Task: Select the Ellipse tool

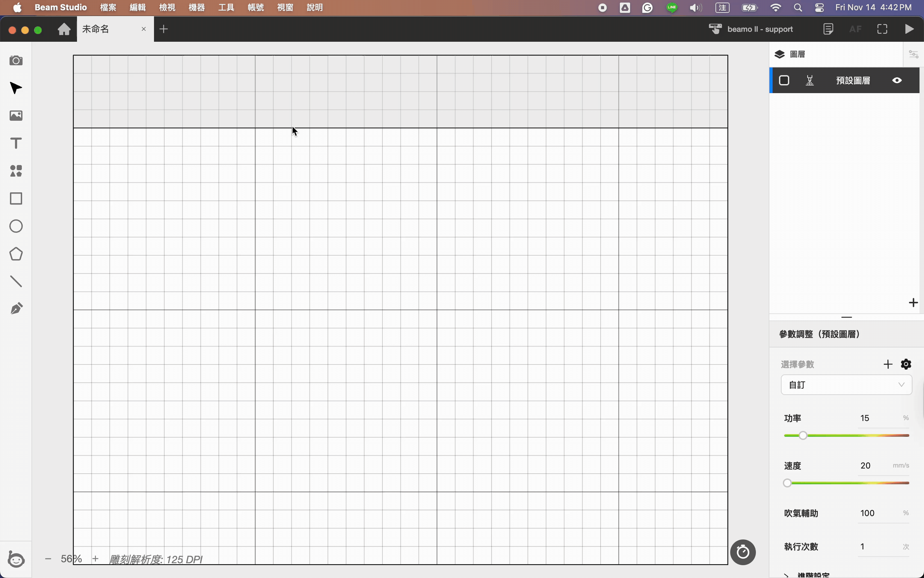Action: [x=16, y=226]
